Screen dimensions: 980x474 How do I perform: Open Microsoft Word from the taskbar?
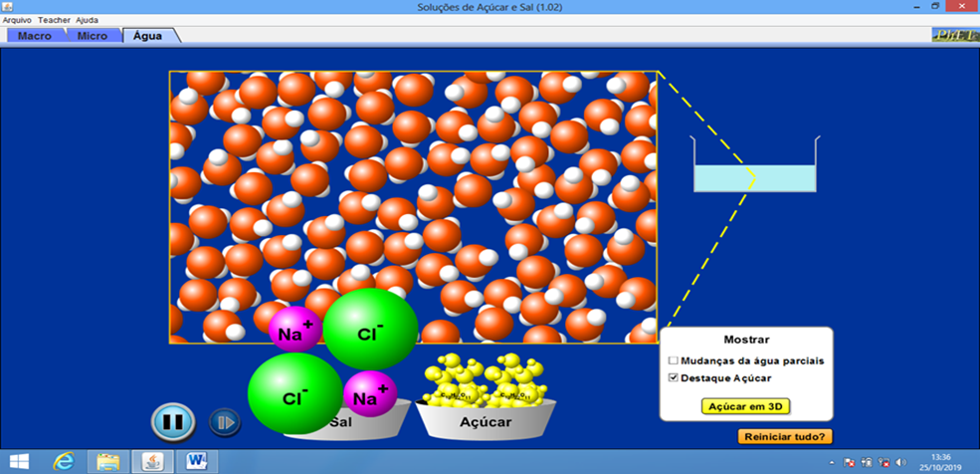(196, 461)
